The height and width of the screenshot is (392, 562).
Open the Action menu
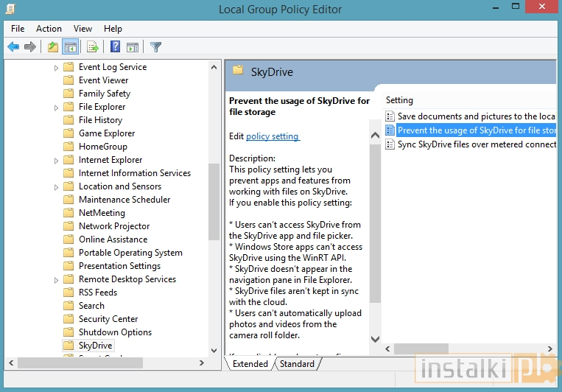(49, 29)
